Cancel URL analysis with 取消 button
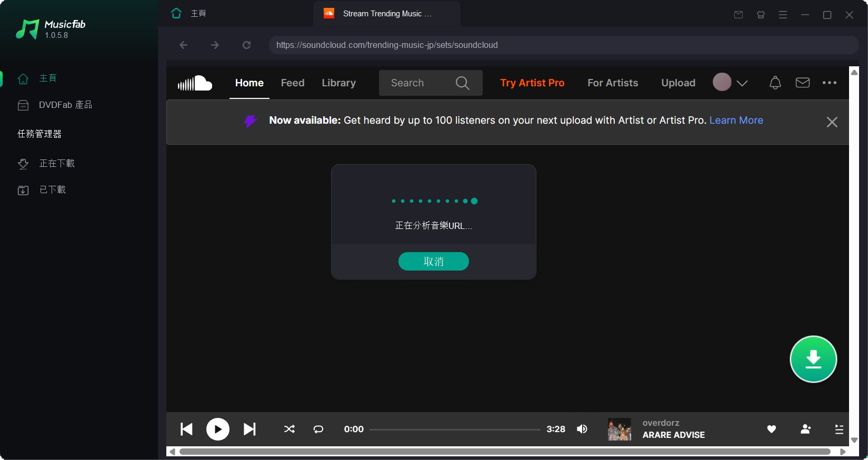 pyautogui.click(x=434, y=262)
